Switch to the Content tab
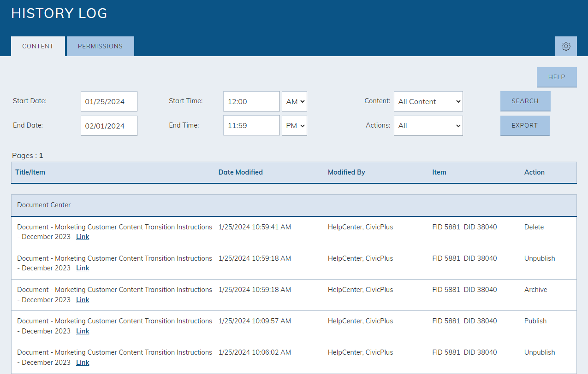The width and height of the screenshot is (588, 374). pos(38,46)
